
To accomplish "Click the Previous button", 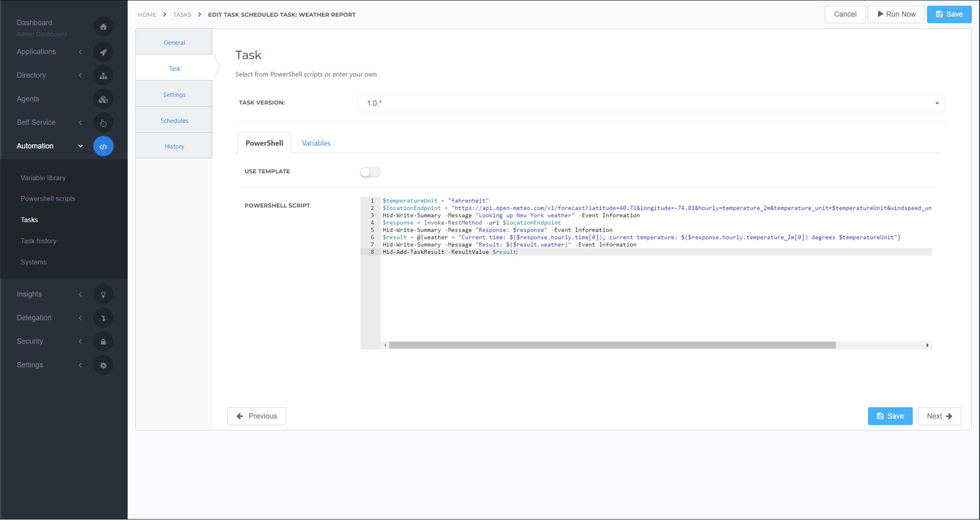I will [x=257, y=416].
